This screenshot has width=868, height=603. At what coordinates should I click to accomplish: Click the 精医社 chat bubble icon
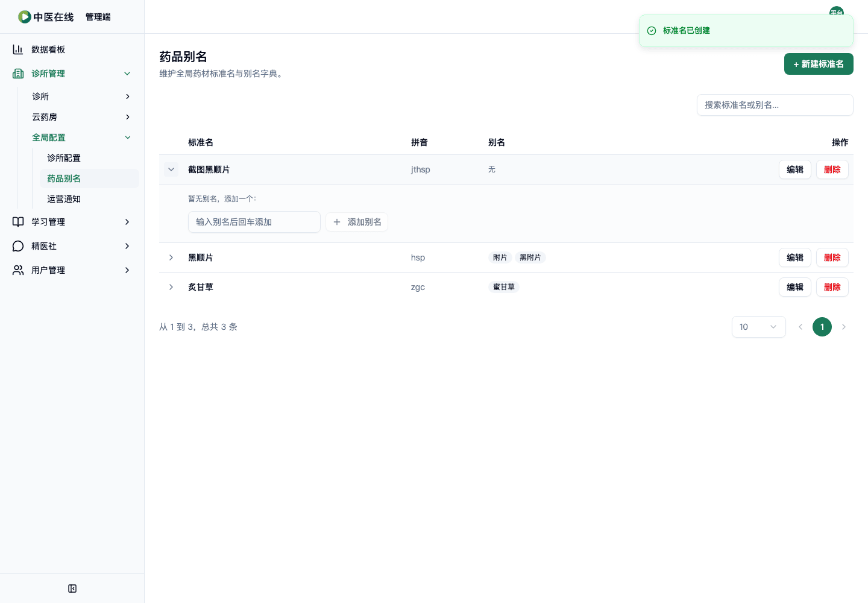point(18,246)
